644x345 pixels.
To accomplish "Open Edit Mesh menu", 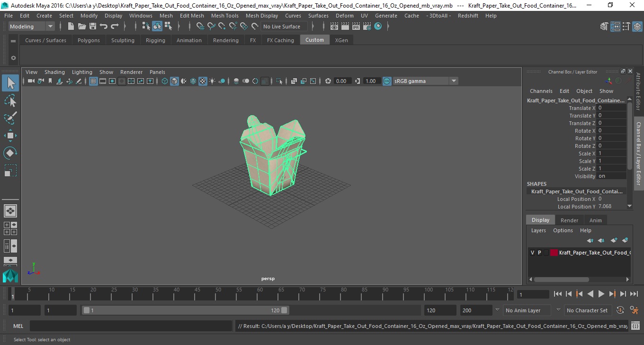I will coord(192,16).
